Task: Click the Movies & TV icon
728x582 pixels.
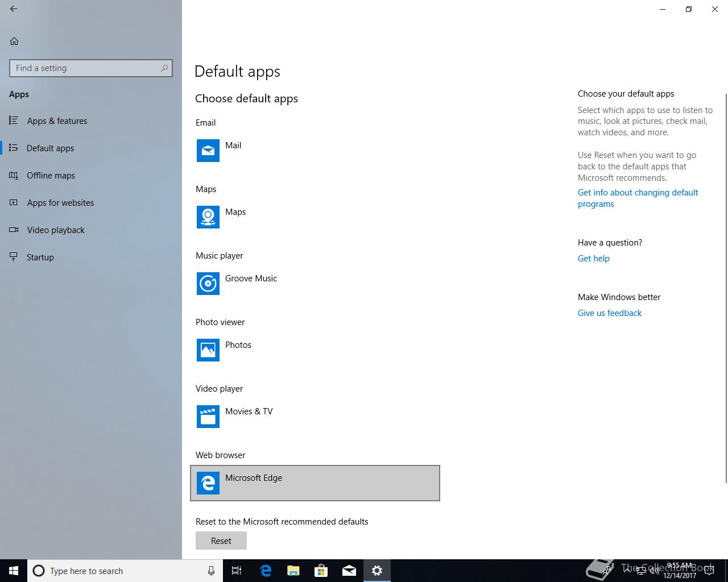Action: pyautogui.click(x=208, y=417)
